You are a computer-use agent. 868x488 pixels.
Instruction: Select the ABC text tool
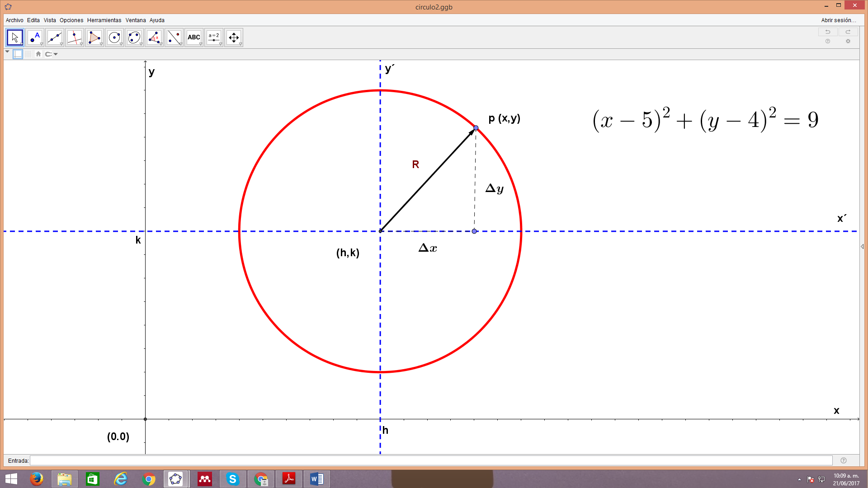click(x=194, y=38)
